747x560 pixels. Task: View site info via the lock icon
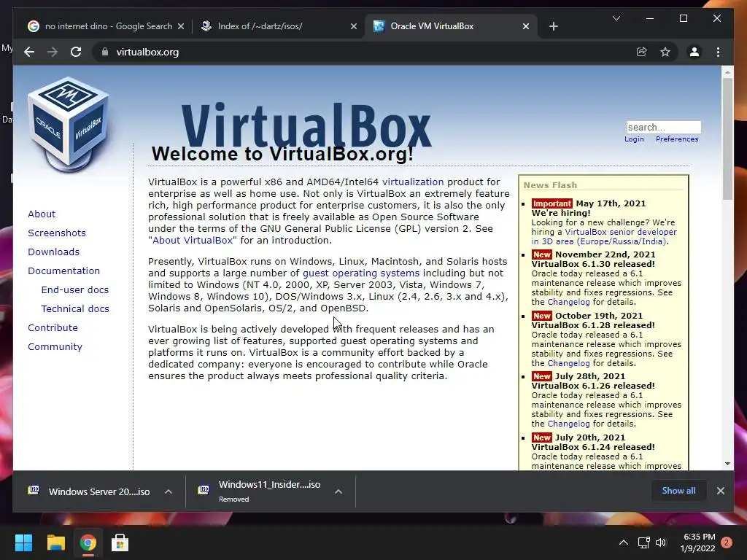105,52
